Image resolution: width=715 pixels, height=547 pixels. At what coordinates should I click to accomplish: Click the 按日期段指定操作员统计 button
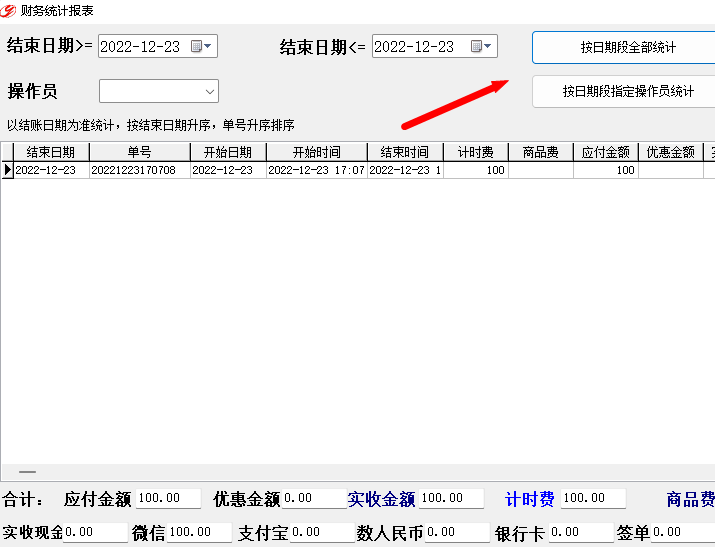coord(626,91)
